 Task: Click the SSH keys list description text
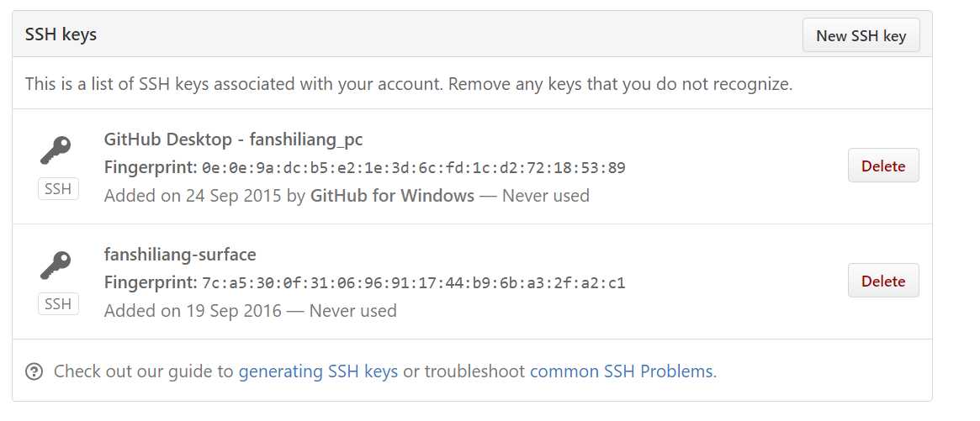[409, 84]
